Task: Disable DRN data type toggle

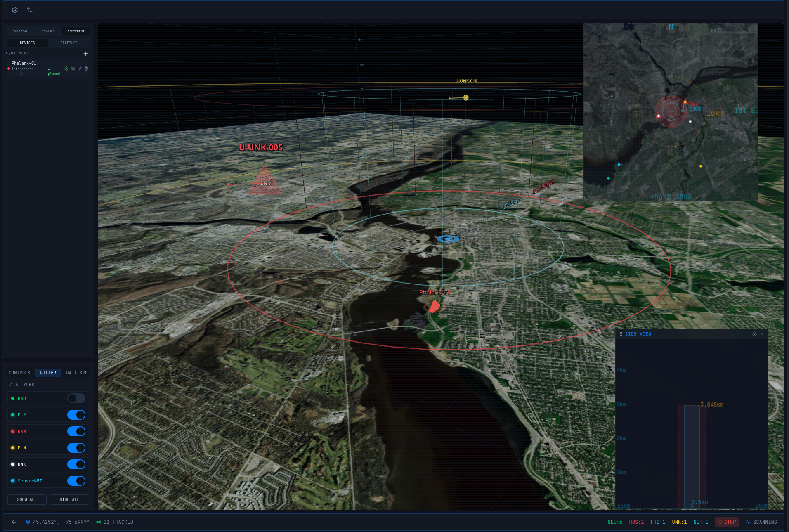Action: pos(76,431)
